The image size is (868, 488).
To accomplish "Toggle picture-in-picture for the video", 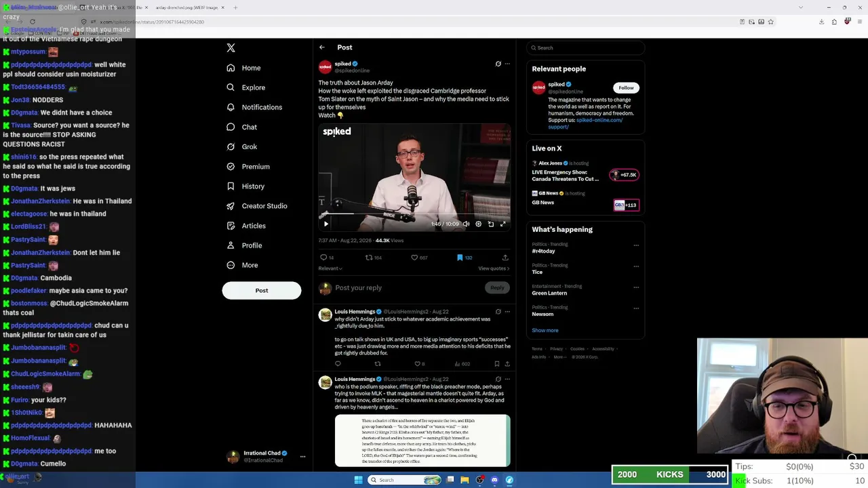I will pyautogui.click(x=491, y=224).
